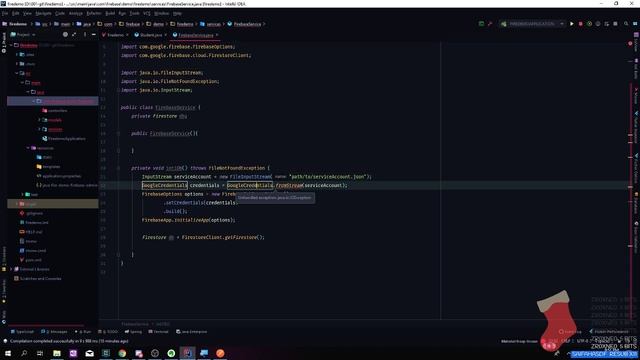Switch to the FirebaseService.java editor tab
Viewport: 640px width, 360px height.
tap(196, 35)
